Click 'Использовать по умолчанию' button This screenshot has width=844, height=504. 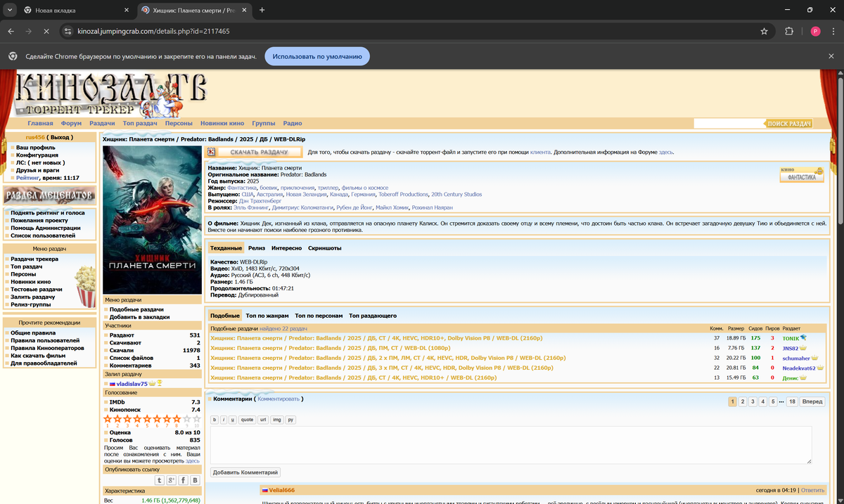[x=317, y=56]
